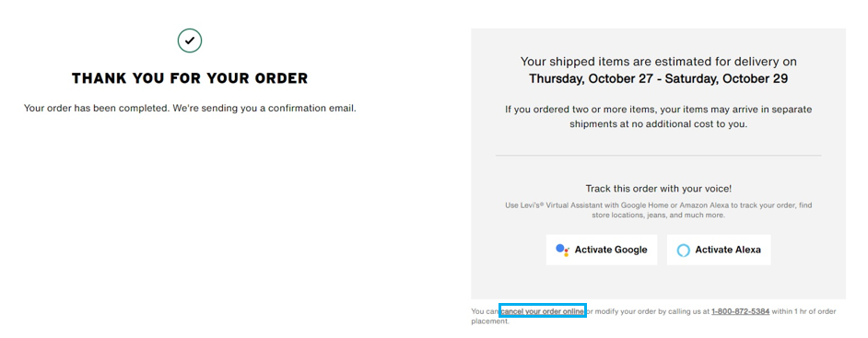Activate Alexa voice order tracking
This screenshot has width=868, height=338.
(x=719, y=250)
